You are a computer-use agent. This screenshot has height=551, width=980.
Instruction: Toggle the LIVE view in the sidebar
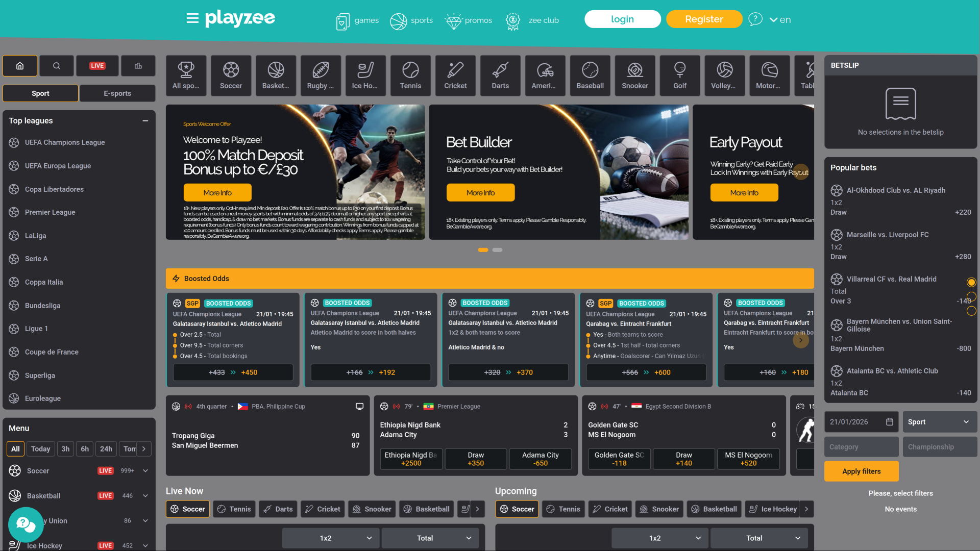tap(97, 65)
